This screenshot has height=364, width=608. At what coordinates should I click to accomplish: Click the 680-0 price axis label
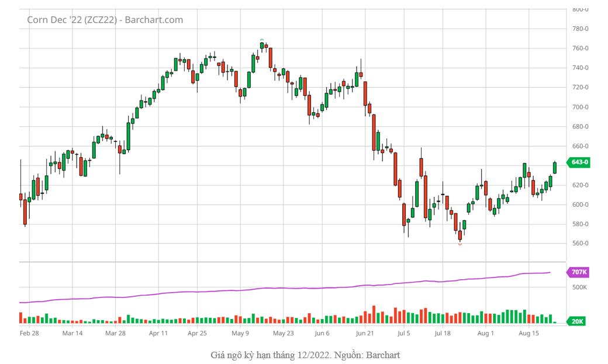click(x=581, y=127)
